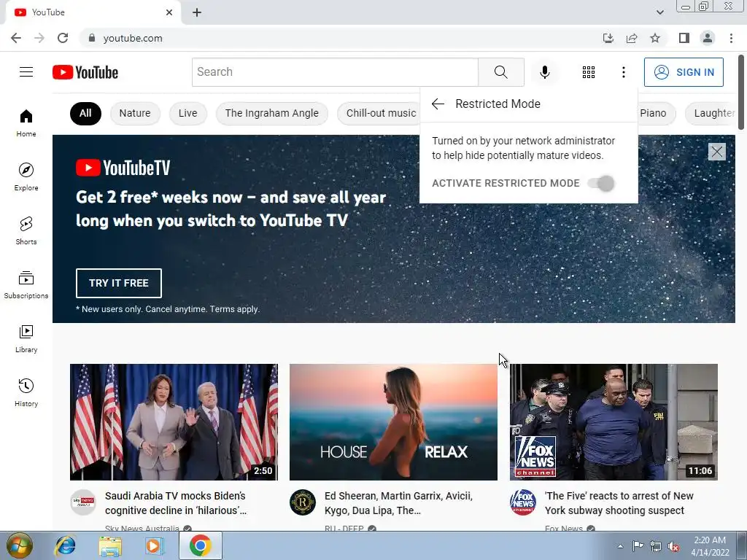Click the RU-DEEP channel avatar
This screenshot has height=560, width=747.
click(x=303, y=502)
